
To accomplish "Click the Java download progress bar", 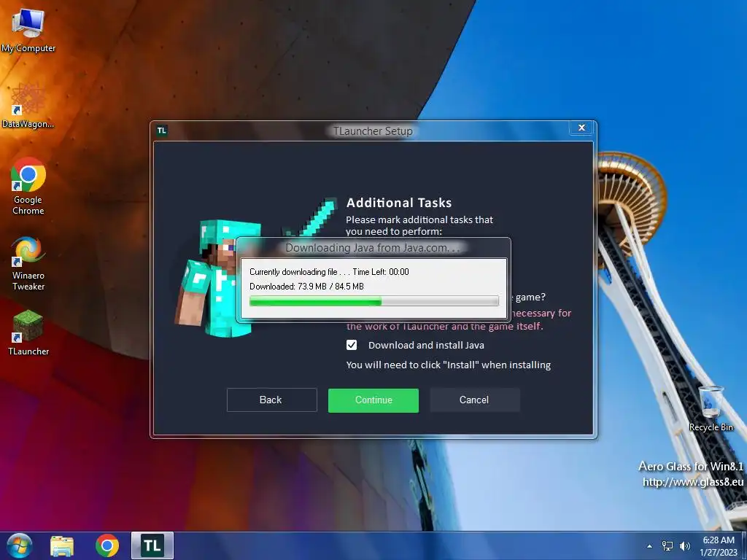I will 374,301.
